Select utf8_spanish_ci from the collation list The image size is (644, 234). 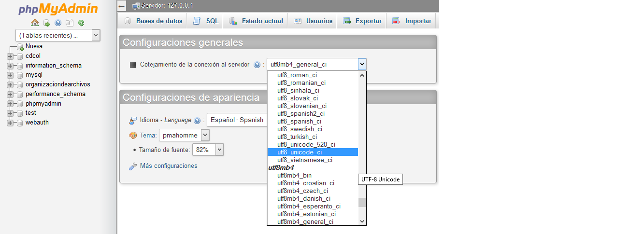(299, 122)
